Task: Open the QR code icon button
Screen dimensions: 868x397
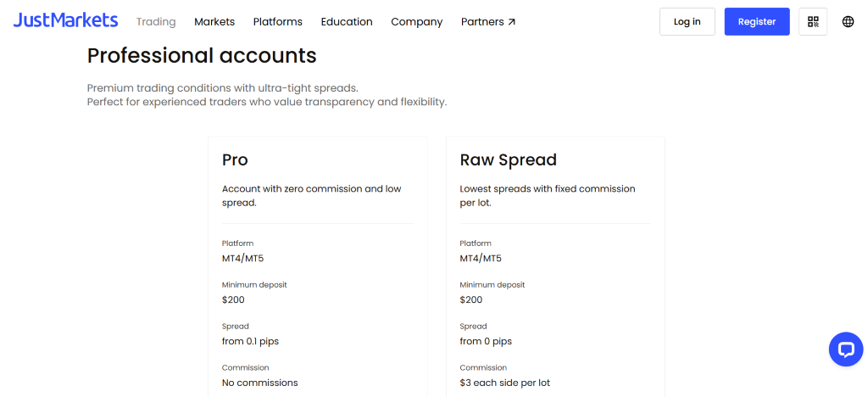Action: click(813, 21)
